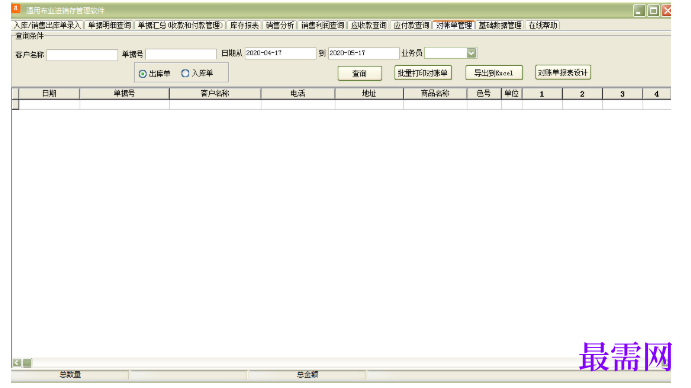The height and width of the screenshot is (388, 691).
Task: Click the 电话 column header
Action: click(298, 93)
